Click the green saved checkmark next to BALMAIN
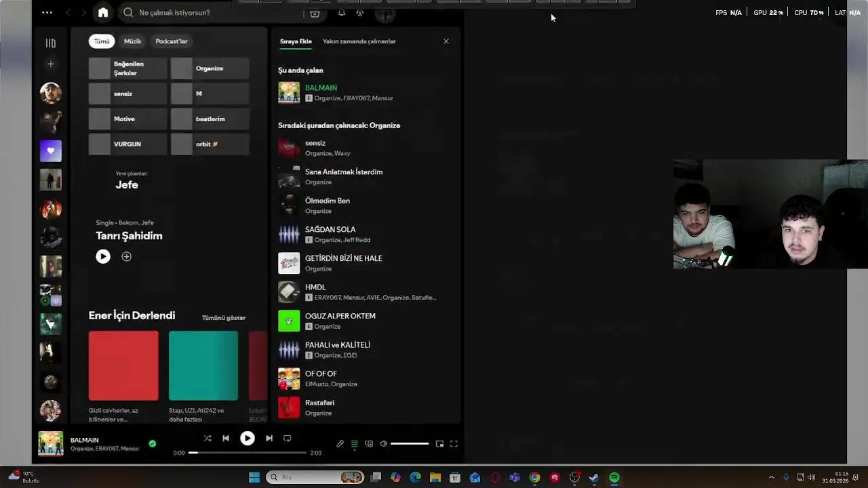Screen dimensions: 868x488 152,444
